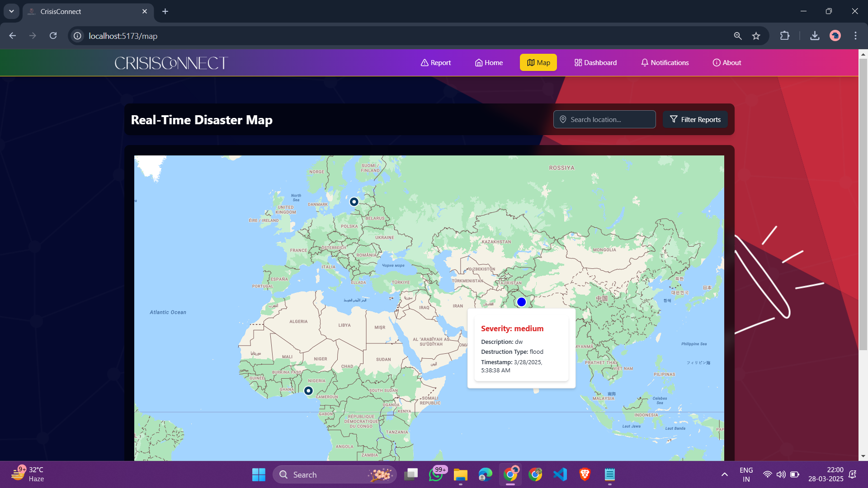The height and width of the screenshot is (488, 868).
Task: Open the Brave browser from taskbar
Action: [585, 474]
